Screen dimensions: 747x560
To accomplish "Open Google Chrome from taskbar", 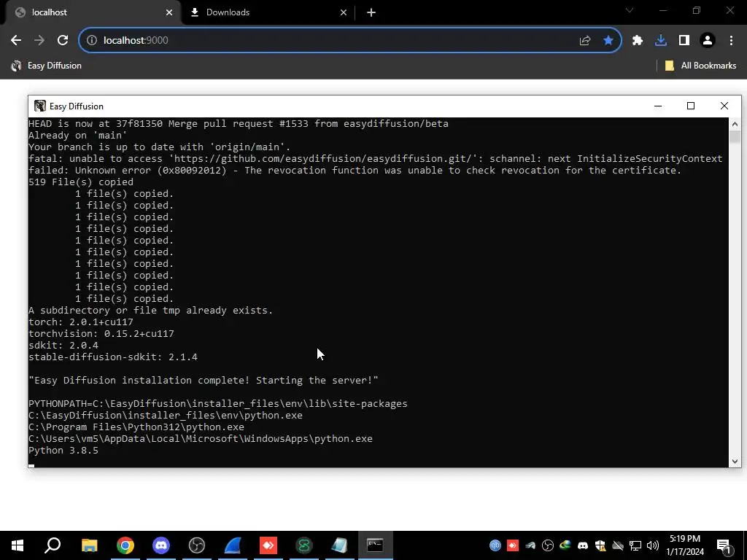I will coord(125,545).
